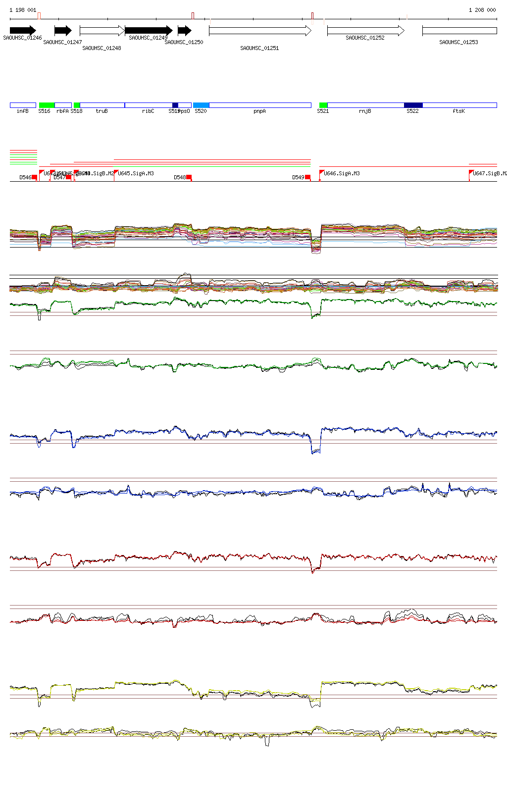Select the green S518 segment
Viewport: 507px width, 812px height.
[77, 105]
